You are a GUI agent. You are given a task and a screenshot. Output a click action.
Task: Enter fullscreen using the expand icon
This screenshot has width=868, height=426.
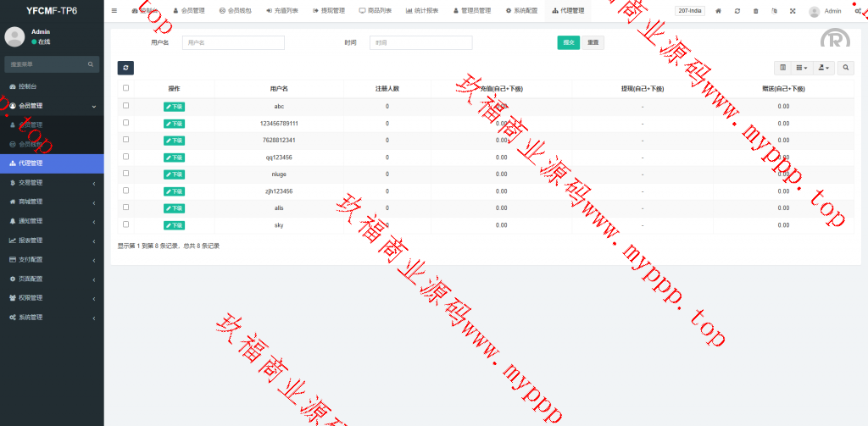793,11
